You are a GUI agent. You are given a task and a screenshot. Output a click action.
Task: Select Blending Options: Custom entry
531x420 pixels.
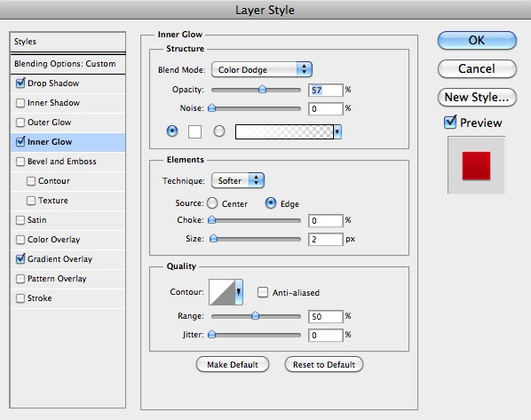pyautogui.click(x=67, y=64)
